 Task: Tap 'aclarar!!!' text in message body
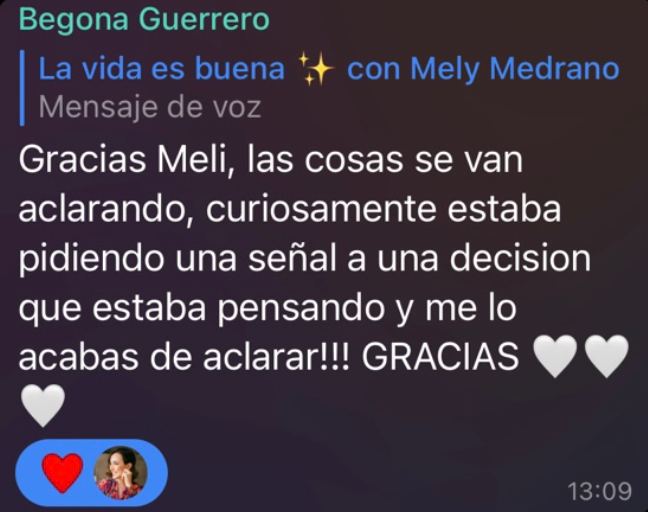[x=276, y=357]
